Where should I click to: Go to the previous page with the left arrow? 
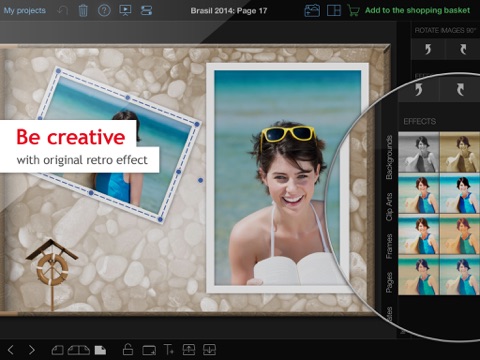tap(11, 350)
